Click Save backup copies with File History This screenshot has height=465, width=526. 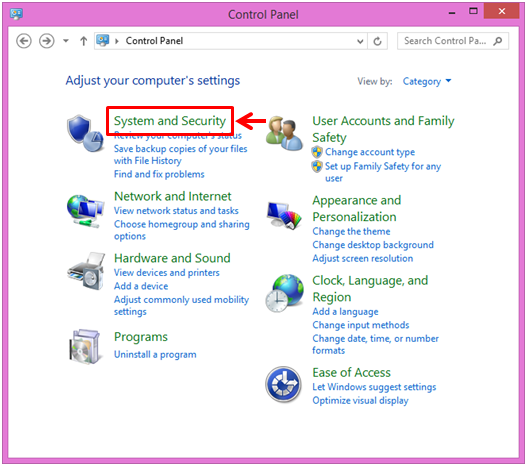180,155
